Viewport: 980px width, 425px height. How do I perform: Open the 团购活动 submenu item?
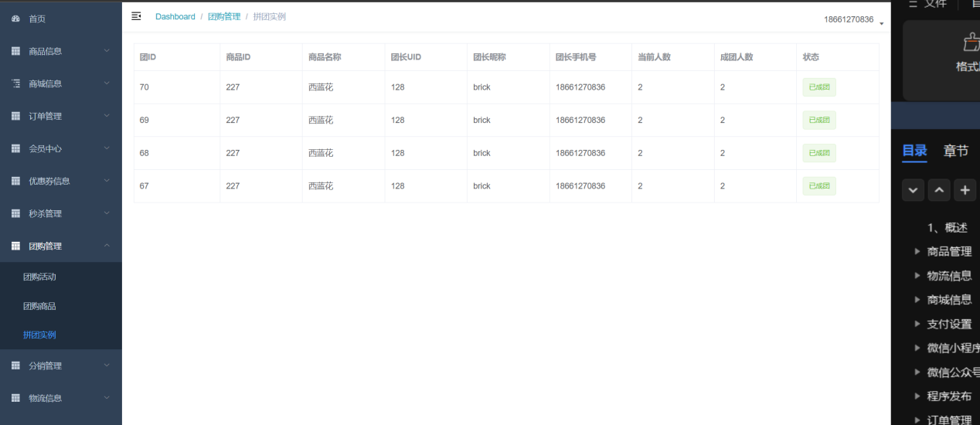pos(39,277)
